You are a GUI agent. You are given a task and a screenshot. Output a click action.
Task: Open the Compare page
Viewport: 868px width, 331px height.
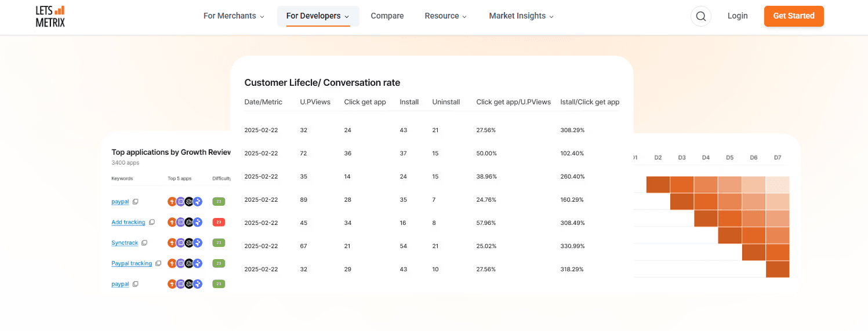pos(387,16)
